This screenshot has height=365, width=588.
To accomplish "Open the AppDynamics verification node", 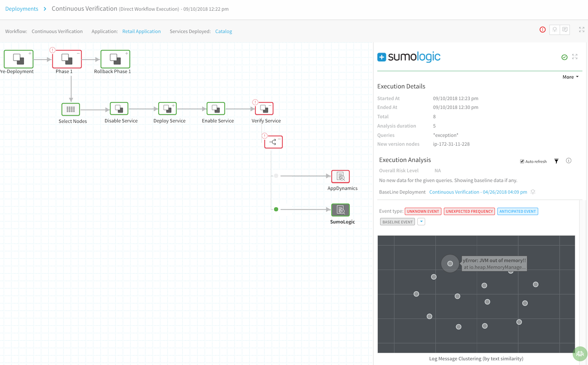I will click(341, 176).
